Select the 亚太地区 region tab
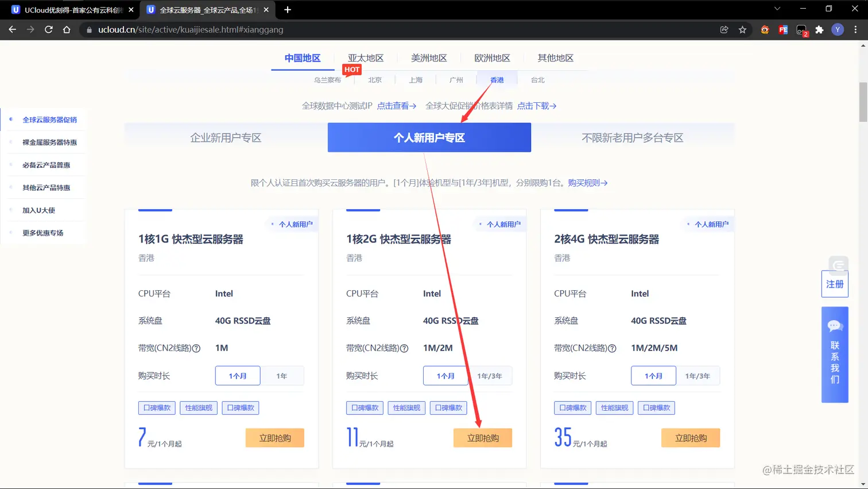868x489 pixels. pos(366,58)
